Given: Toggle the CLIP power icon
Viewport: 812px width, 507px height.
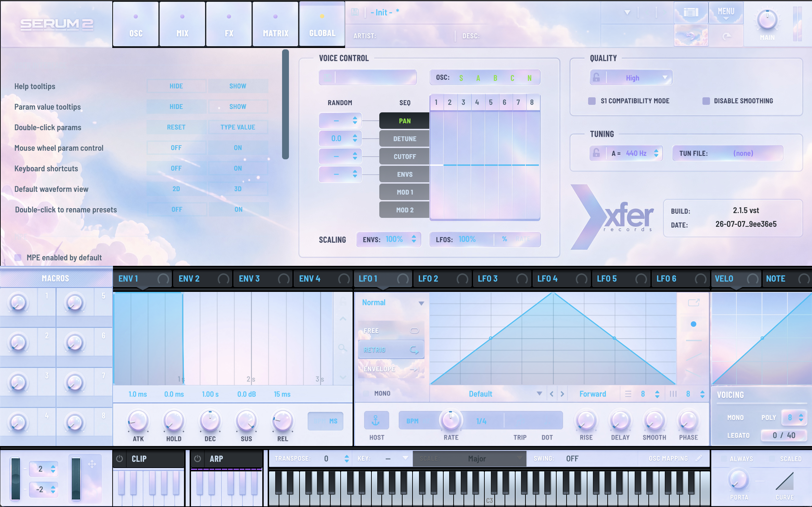Looking at the screenshot, I should click(x=119, y=458).
